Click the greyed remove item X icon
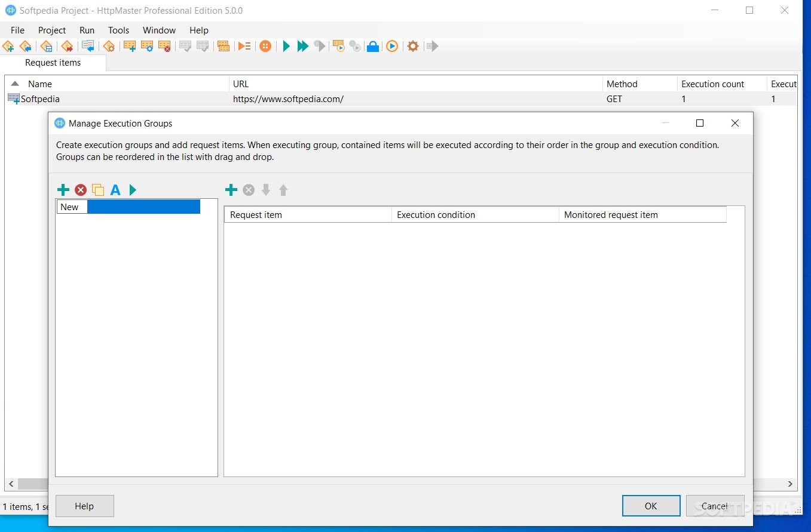811x532 pixels. [249, 190]
